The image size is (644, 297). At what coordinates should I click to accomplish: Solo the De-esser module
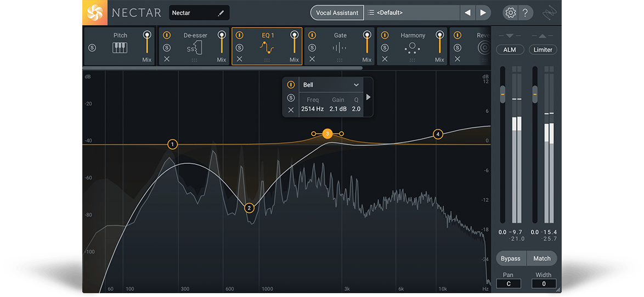pos(166,48)
